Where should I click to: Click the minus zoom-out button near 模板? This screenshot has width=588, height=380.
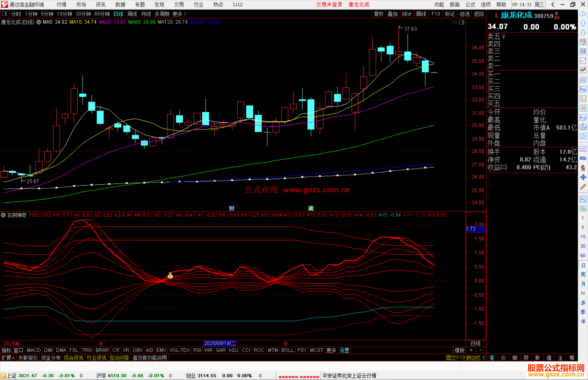click(481, 350)
